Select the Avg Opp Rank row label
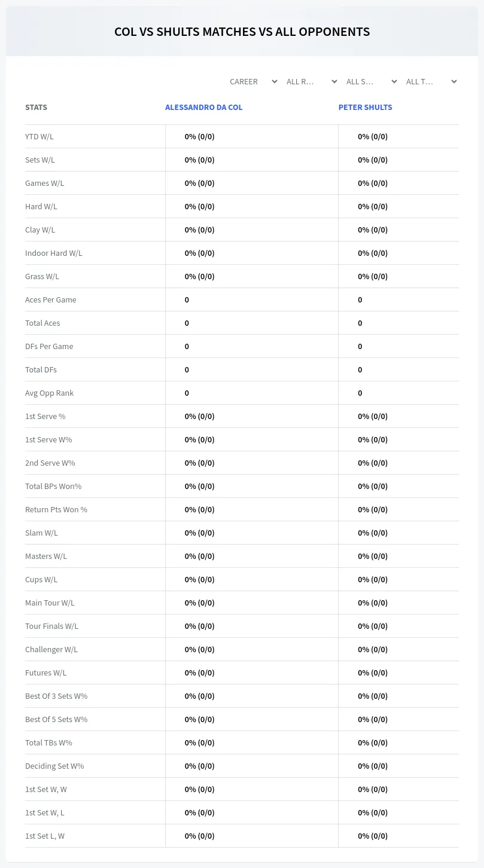The image size is (484, 868). coord(50,393)
